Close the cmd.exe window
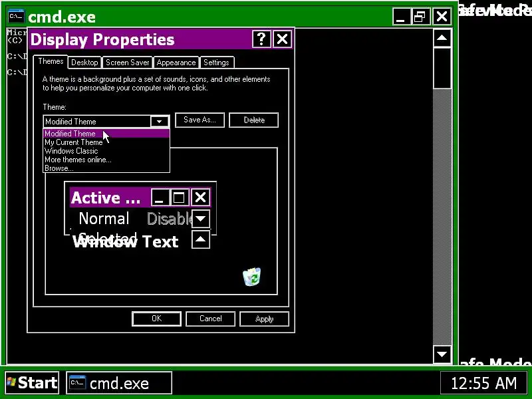Screen dimensions: 532x399 click(x=442, y=16)
